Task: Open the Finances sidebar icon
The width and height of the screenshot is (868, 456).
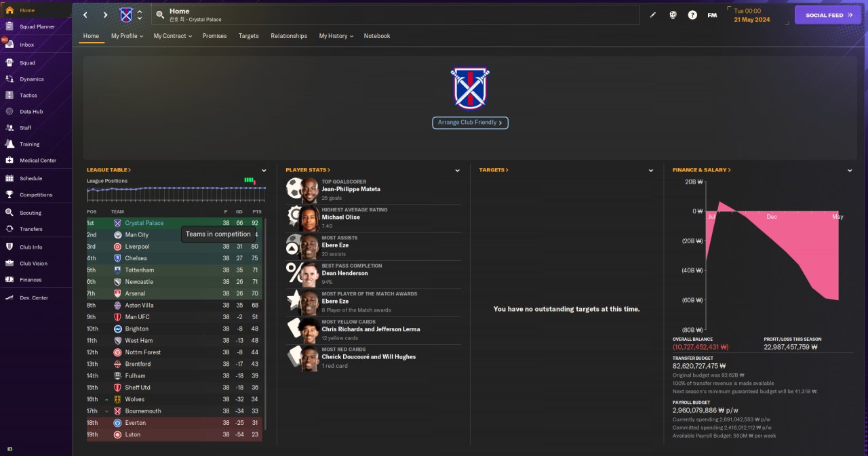Action: [x=9, y=279]
